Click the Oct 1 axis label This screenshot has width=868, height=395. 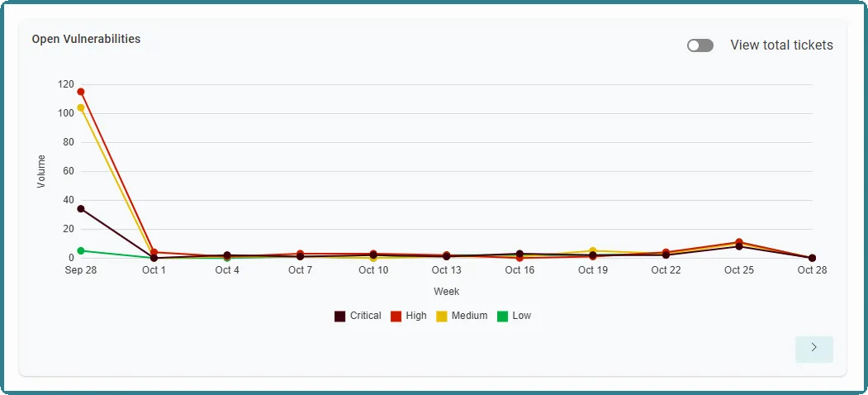154,270
